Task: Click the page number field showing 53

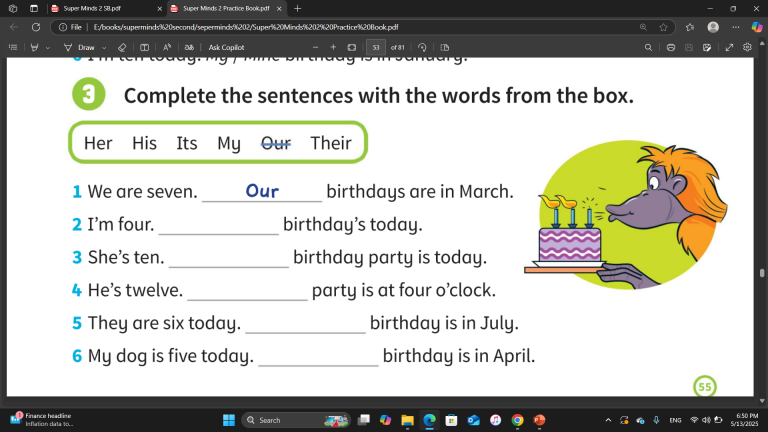Action: (376, 47)
